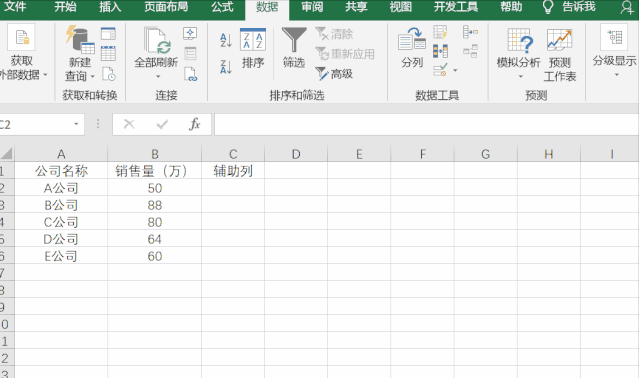
Task: Click the 连接 icon in 连接 group
Action: [x=190, y=33]
